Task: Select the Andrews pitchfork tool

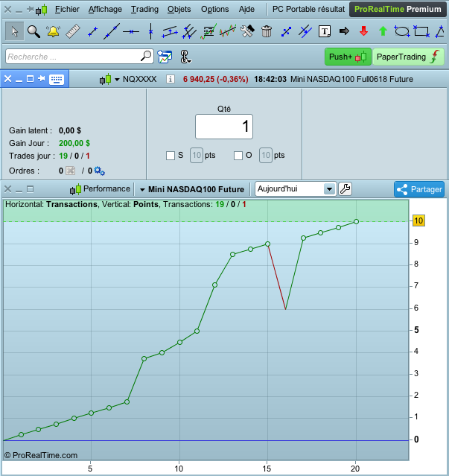Action: [x=189, y=31]
